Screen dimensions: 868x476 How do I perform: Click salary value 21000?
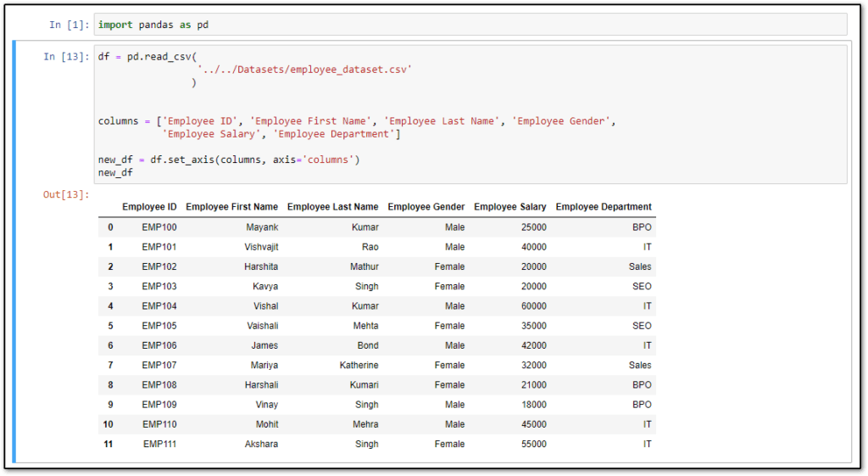[x=534, y=384]
